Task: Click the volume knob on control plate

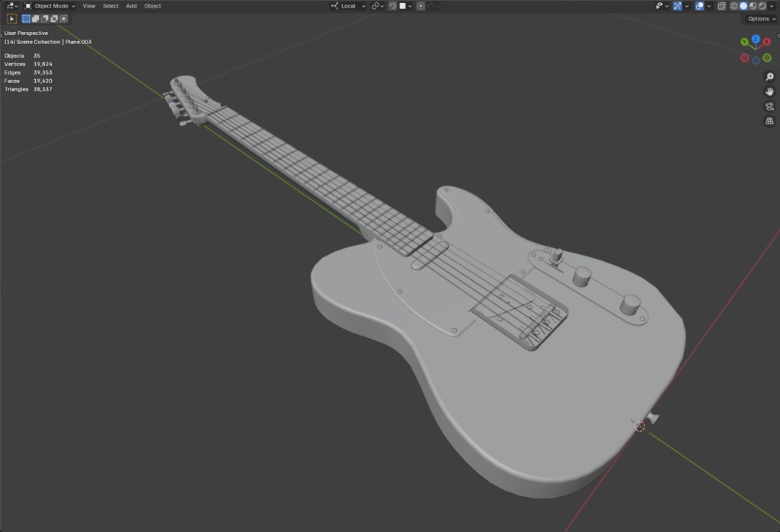Action: 581,276
